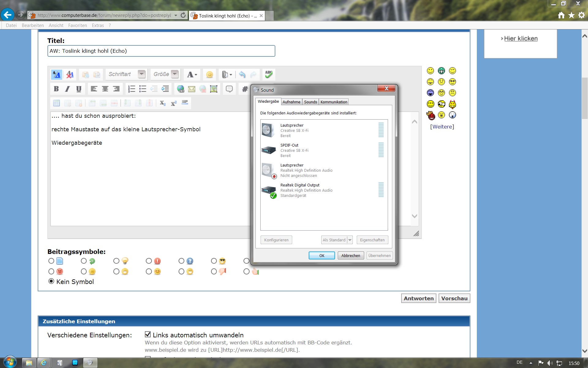
Task: Click the insert table icon
Action: click(x=56, y=103)
